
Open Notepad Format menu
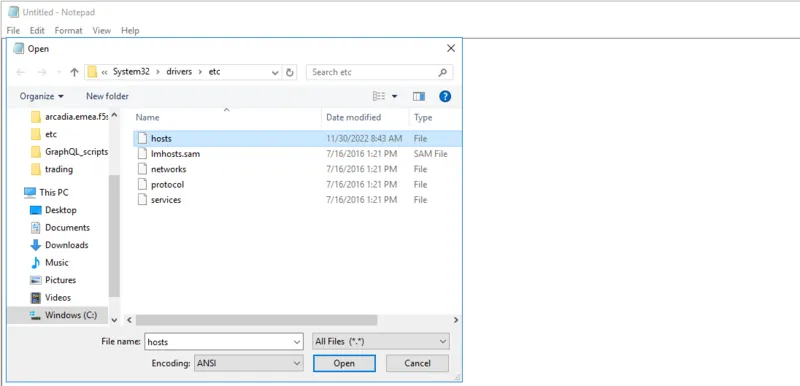pos(68,31)
